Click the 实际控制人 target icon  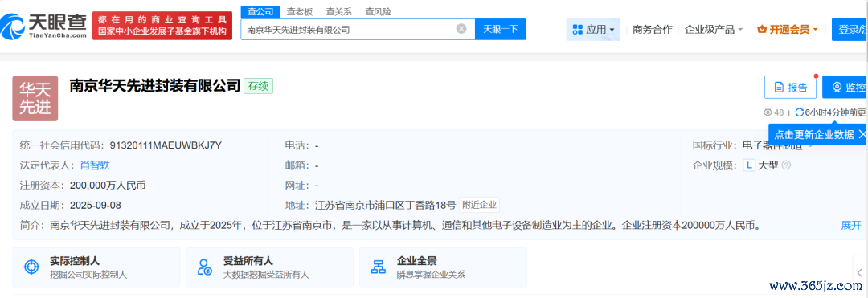(x=31, y=267)
